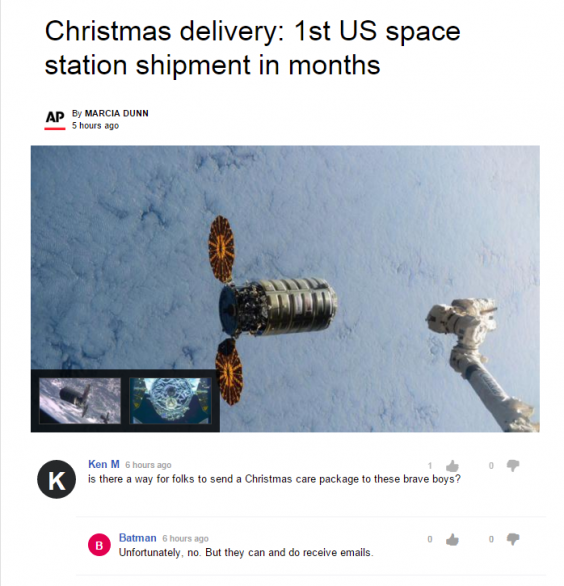The height and width of the screenshot is (586, 564).
Task: Select the second capsule thumbnail image
Action: [170, 401]
